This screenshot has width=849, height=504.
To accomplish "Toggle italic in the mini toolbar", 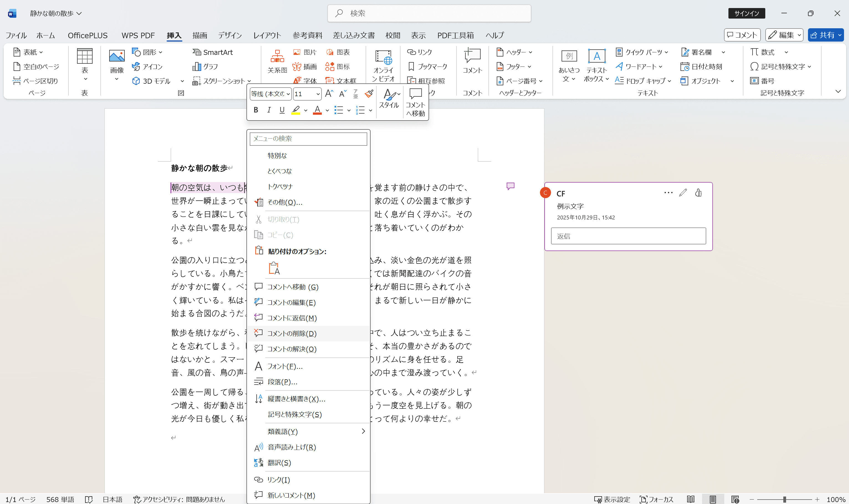I will [269, 110].
